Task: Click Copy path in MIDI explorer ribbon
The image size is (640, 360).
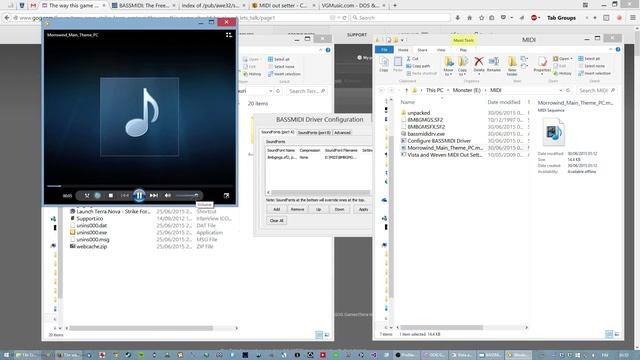Action: (x=418, y=66)
